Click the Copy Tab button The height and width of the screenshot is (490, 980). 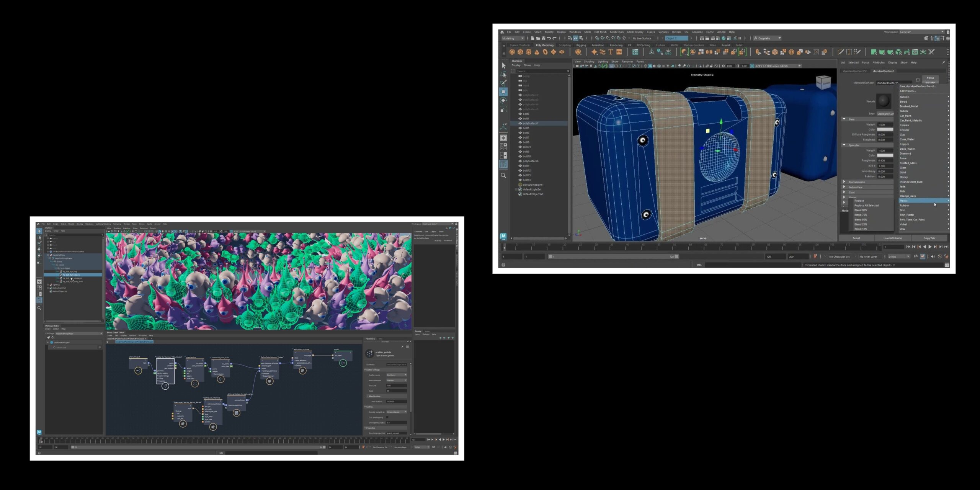click(x=929, y=238)
